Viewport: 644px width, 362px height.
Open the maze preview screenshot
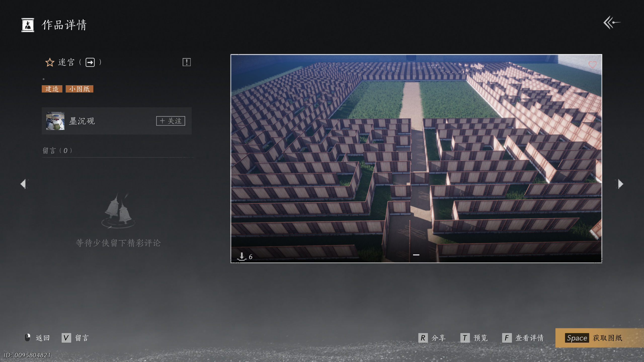[x=416, y=158]
